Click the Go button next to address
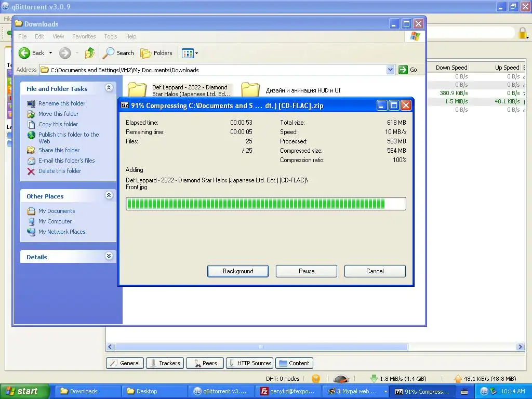Image resolution: width=532 pixels, height=399 pixels. pos(408,70)
